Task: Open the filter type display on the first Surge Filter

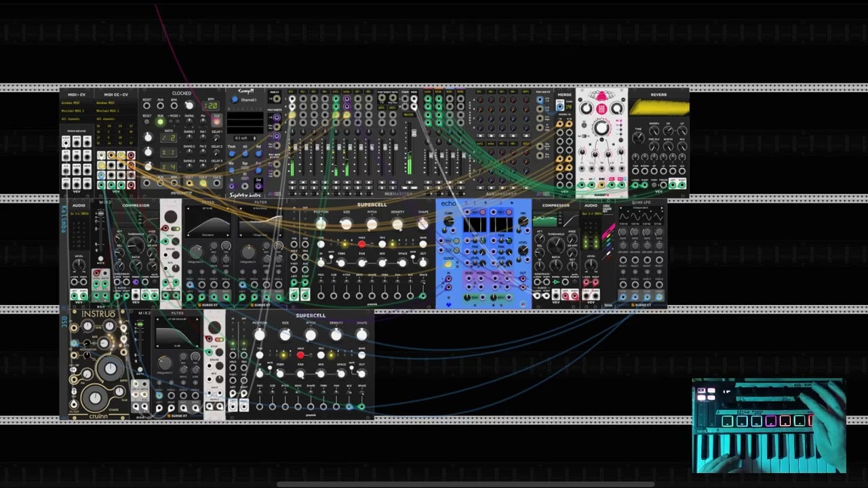Action: tap(208, 208)
